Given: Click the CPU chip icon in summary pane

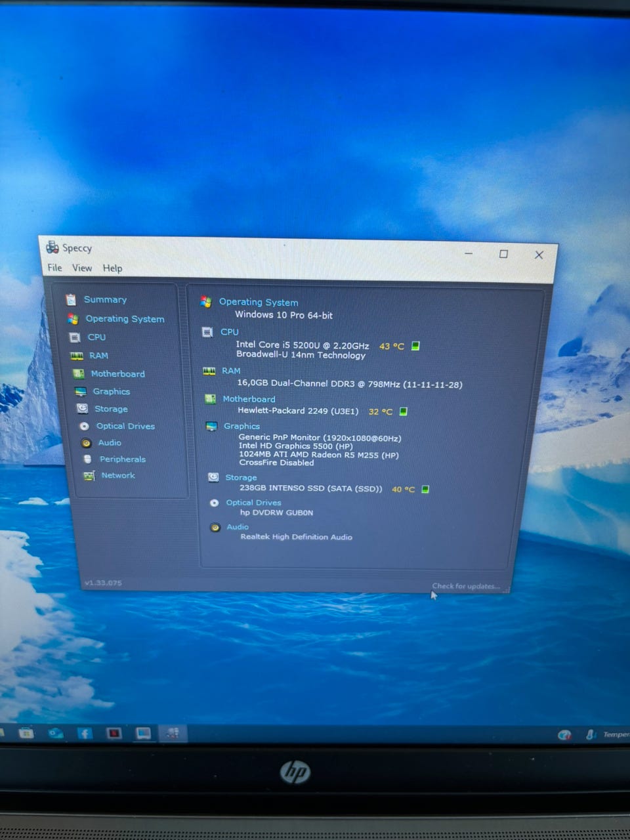Looking at the screenshot, I should point(207,332).
